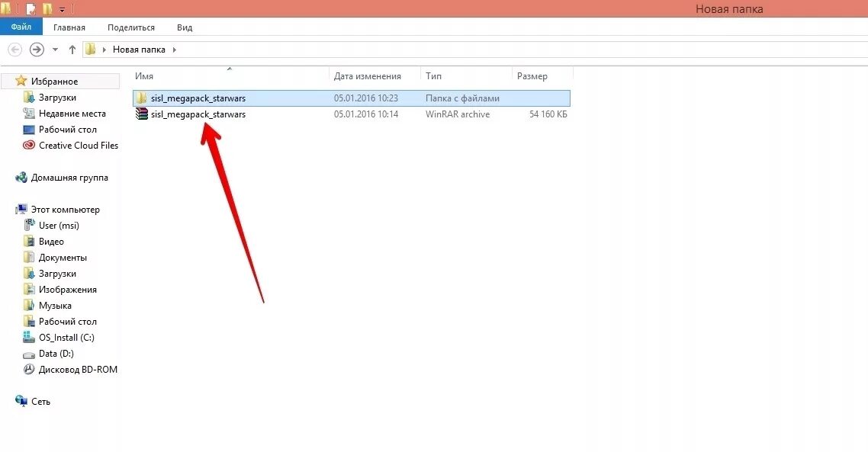
Task: Open the Изображения folder
Action: point(68,290)
